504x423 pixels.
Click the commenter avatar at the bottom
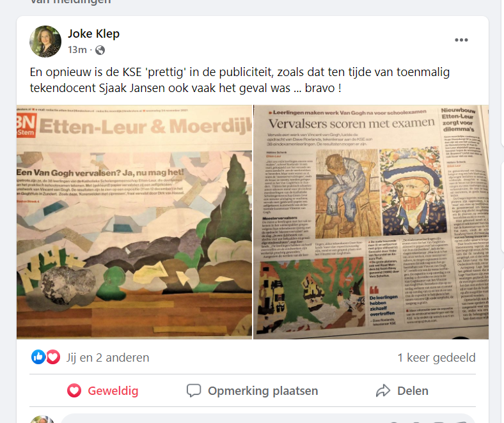coord(42,419)
